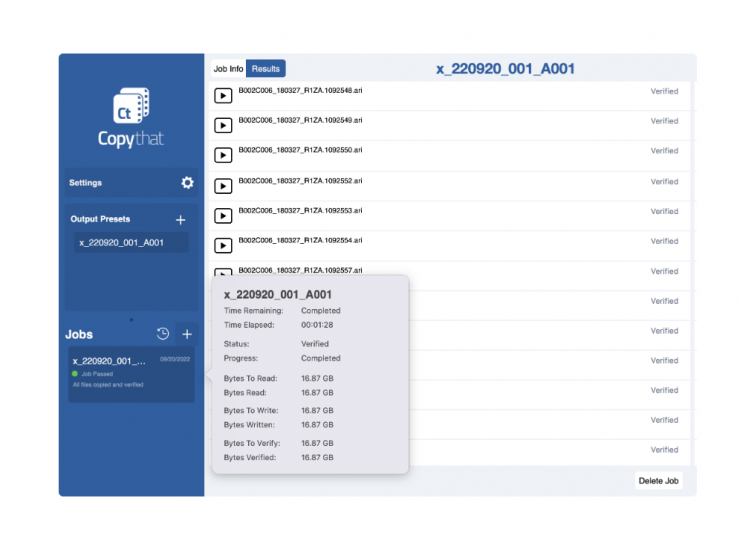The width and height of the screenshot is (740, 547).
Task: Play the file ending in 1092552.ari
Action: (x=224, y=186)
